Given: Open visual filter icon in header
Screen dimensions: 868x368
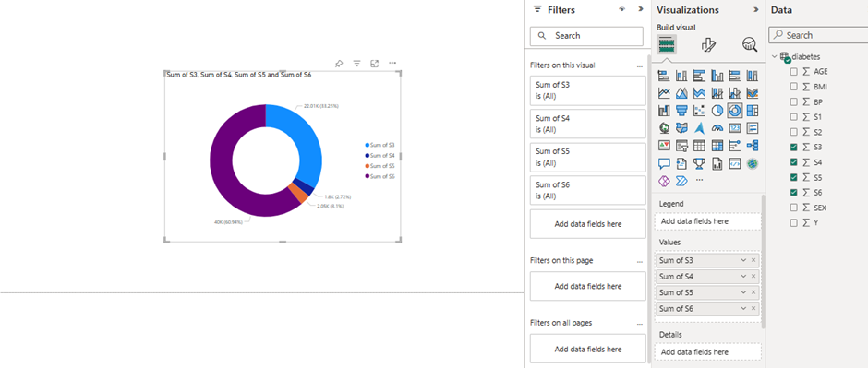Looking at the screenshot, I should (357, 64).
